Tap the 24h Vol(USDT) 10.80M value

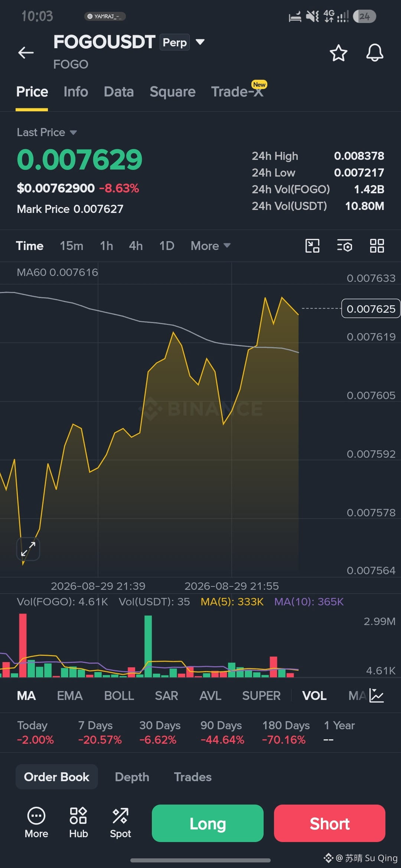tap(365, 206)
